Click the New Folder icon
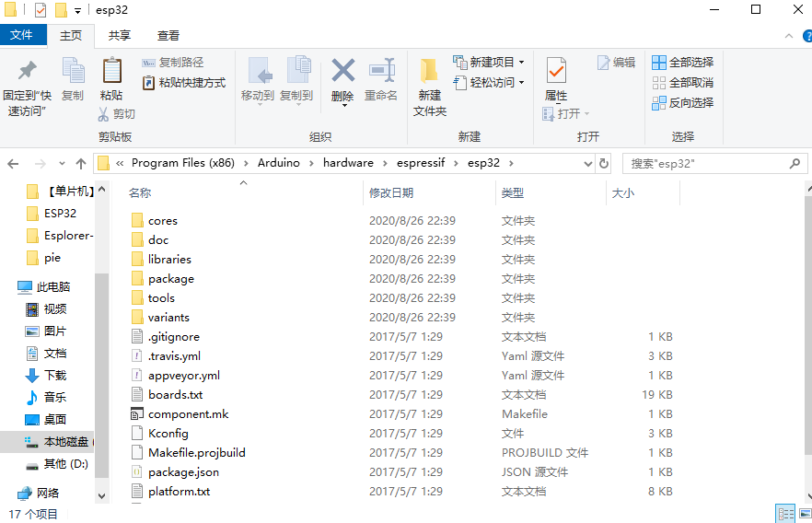812x523 pixels. (429, 72)
